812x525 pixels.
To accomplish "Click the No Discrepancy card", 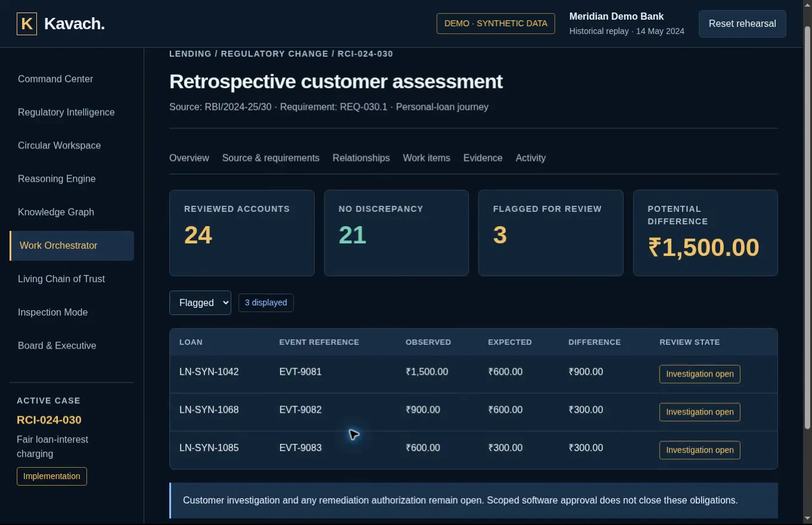I will pyautogui.click(x=396, y=233).
